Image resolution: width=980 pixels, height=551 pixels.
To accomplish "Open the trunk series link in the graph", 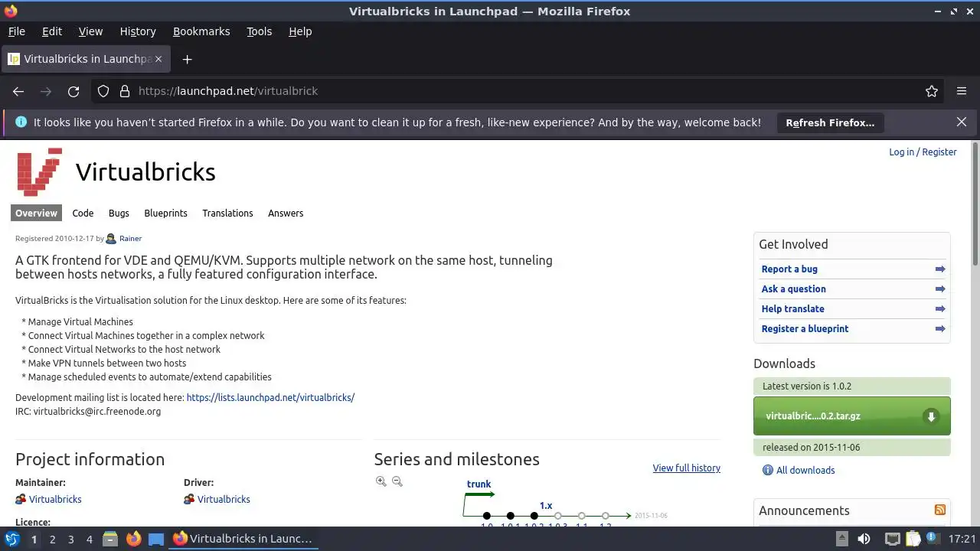I will tap(479, 484).
